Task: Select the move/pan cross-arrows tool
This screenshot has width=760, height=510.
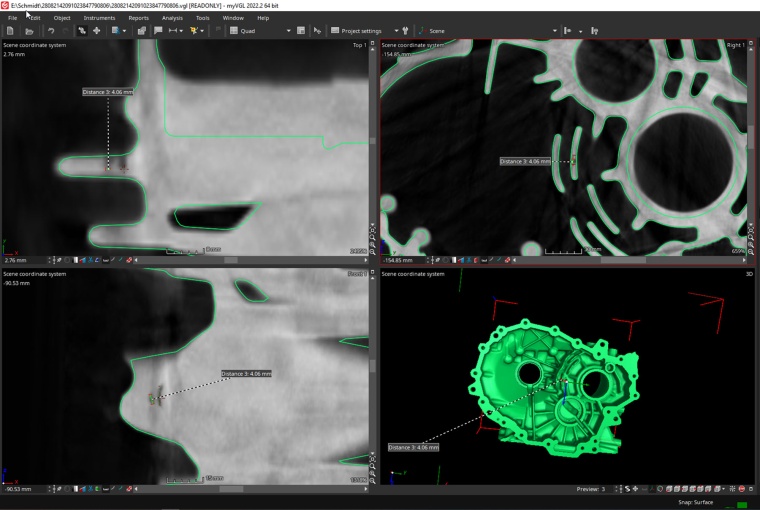Action: [96, 31]
